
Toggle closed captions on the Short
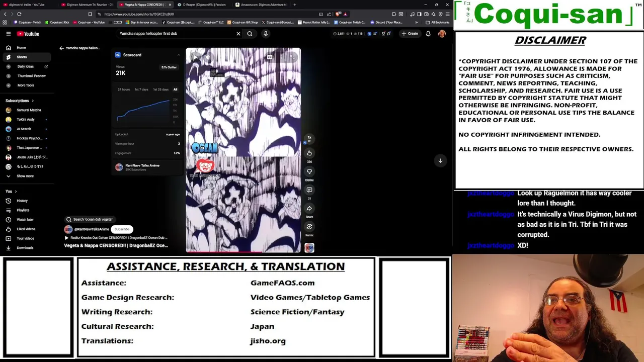270,57
